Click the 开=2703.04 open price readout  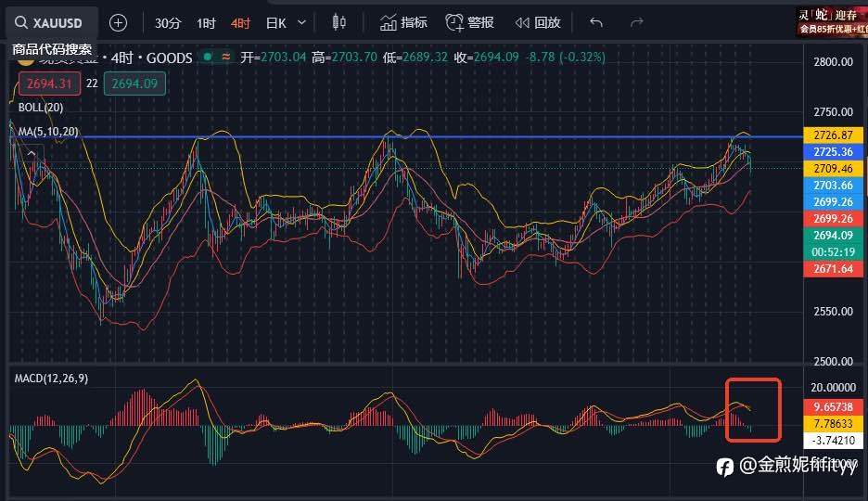click(273, 57)
